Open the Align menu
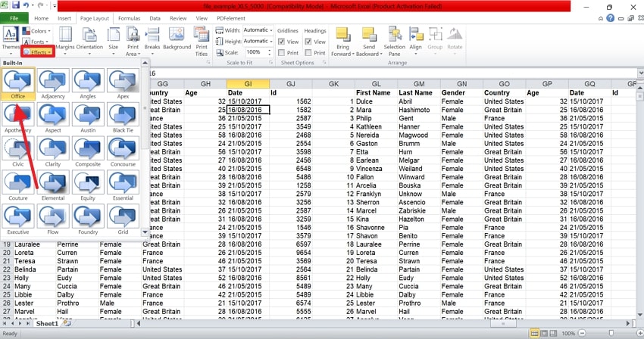644x339 pixels. point(416,40)
